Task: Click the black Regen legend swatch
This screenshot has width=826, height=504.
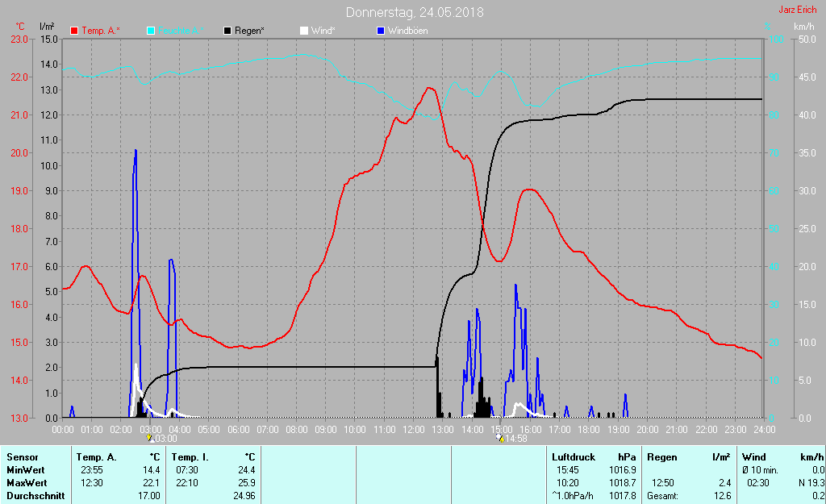Action: (227, 31)
